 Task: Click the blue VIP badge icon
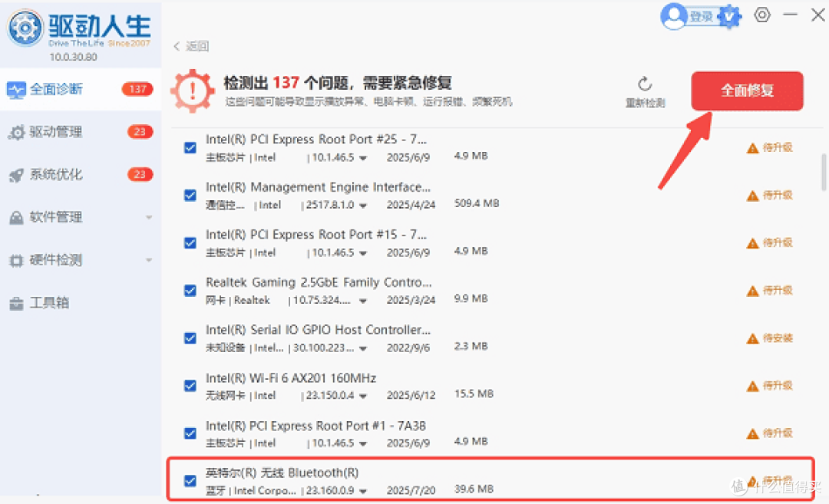pos(730,16)
